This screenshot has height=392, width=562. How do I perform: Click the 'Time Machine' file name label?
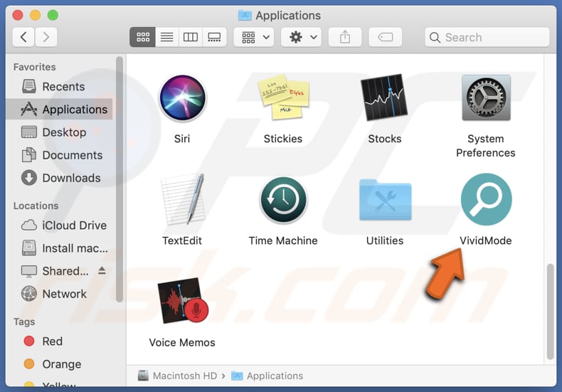[x=283, y=240]
